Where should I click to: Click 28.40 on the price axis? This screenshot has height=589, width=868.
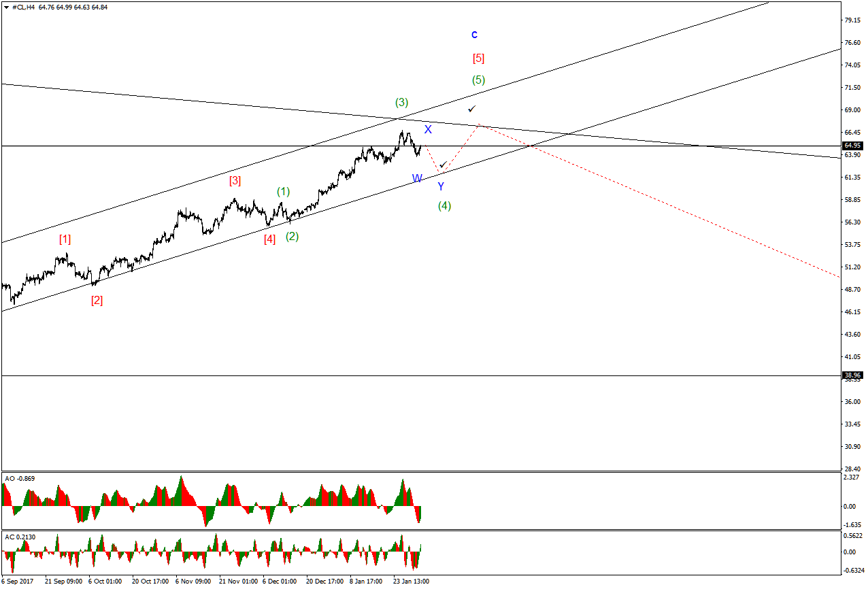click(853, 469)
